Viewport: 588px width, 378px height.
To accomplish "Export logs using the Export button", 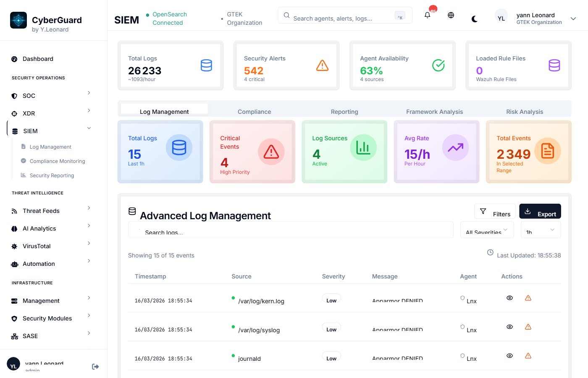I will [x=540, y=211].
